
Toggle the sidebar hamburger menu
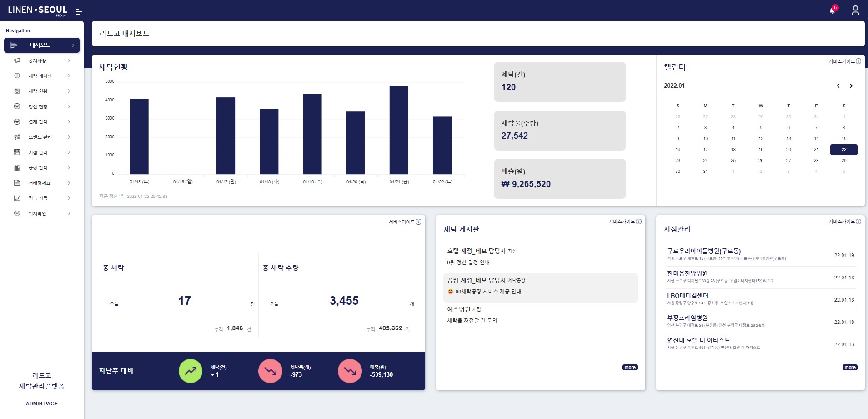click(78, 12)
